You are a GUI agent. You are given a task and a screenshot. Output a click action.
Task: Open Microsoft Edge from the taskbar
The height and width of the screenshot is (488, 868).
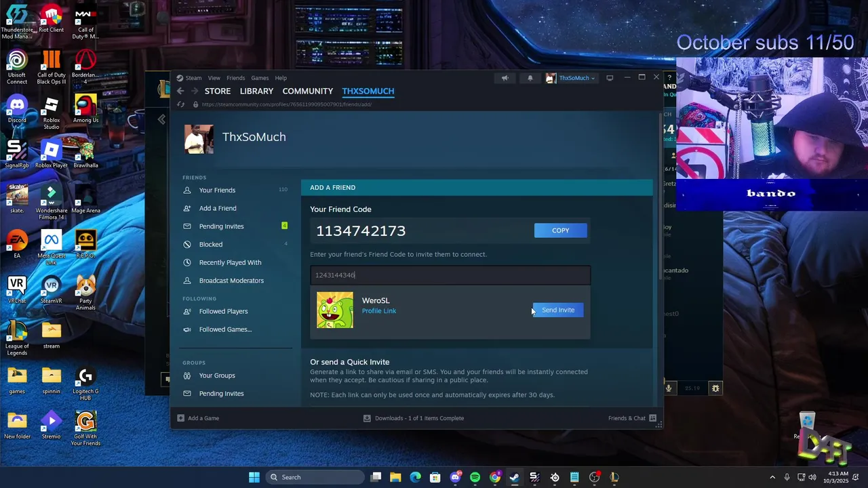[415, 477]
